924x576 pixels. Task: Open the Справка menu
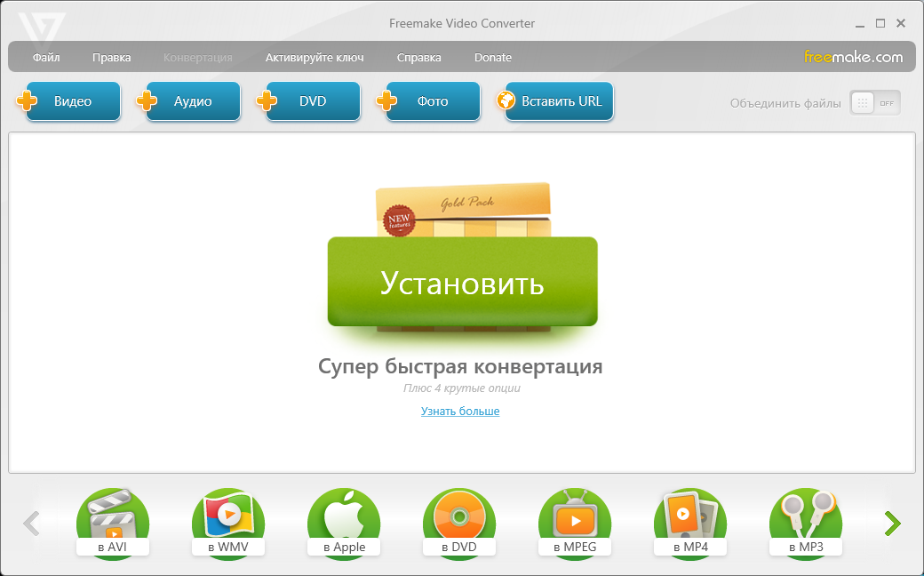tap(419, 57)
